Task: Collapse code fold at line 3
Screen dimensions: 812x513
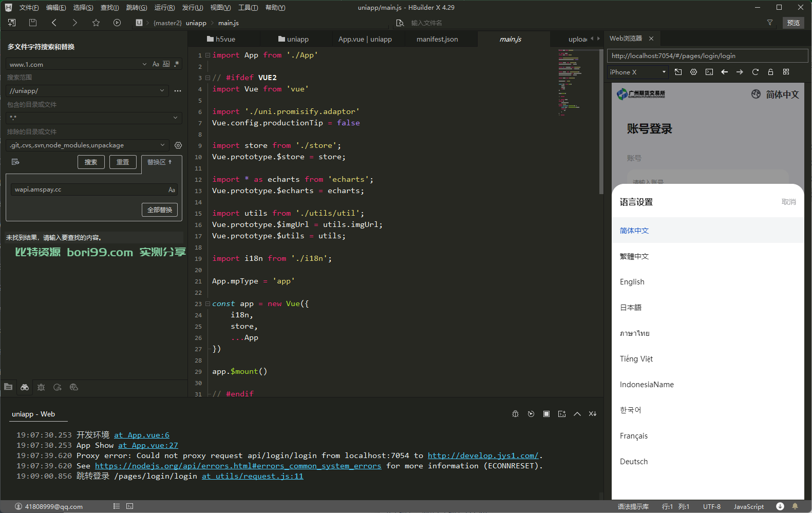Action: 207,78
